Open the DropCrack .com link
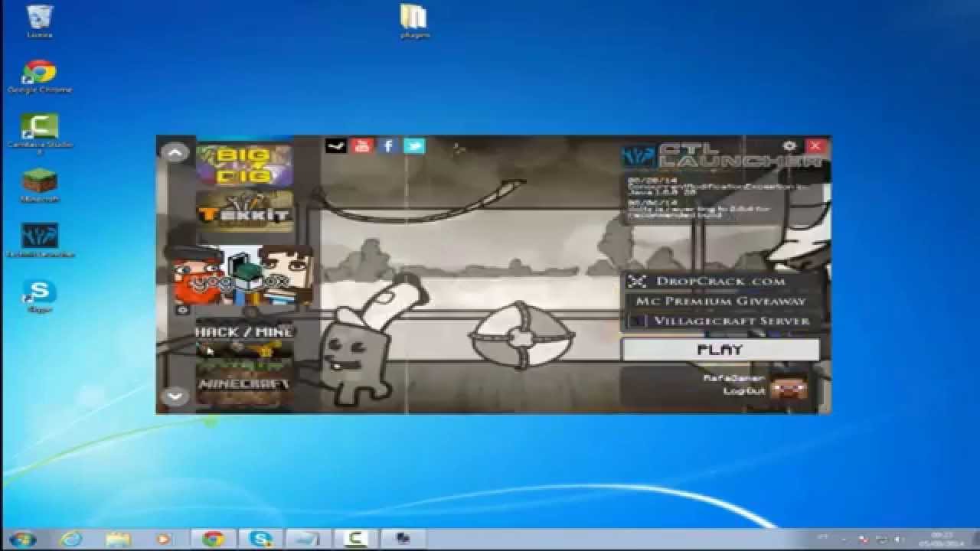Viewport: 980px width, 551px height. pyautogui.click(x=720, y=281)
